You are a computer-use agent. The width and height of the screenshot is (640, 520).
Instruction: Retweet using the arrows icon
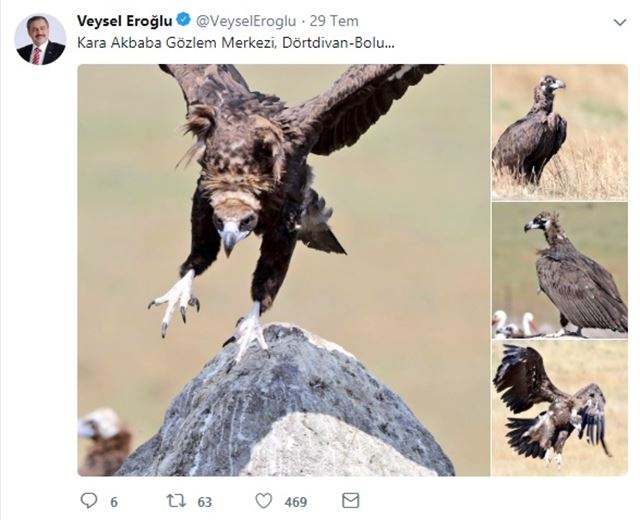176,501
